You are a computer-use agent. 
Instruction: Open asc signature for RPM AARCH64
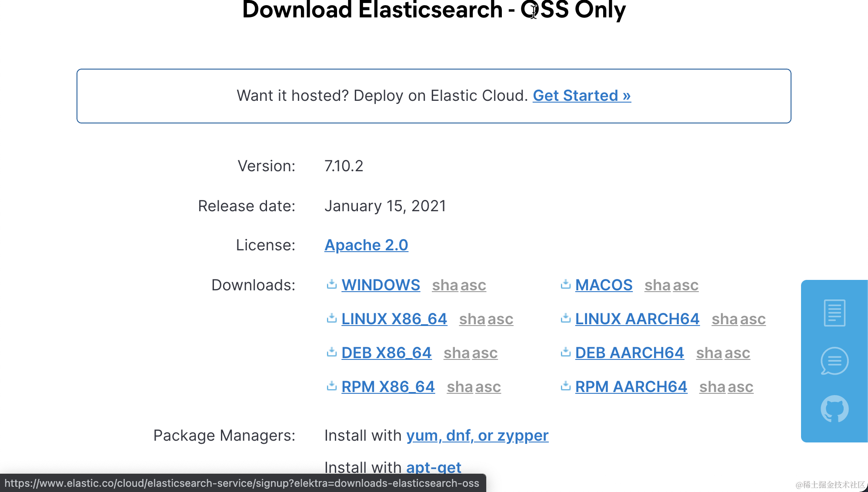[x=741, y=387]
